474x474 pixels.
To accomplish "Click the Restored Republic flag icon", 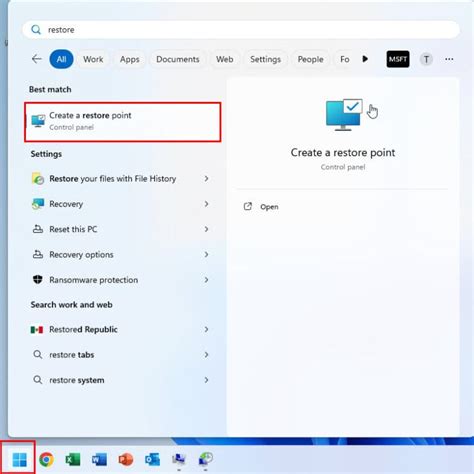I will point(37,330).
